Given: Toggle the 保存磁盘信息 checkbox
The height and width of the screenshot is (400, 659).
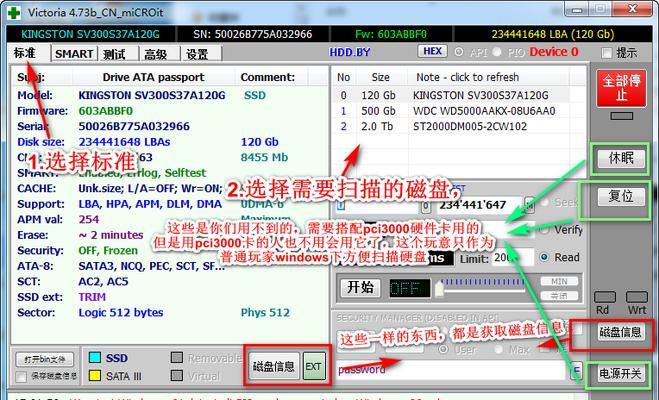Looking at the screenshot, I should (21, 376).
